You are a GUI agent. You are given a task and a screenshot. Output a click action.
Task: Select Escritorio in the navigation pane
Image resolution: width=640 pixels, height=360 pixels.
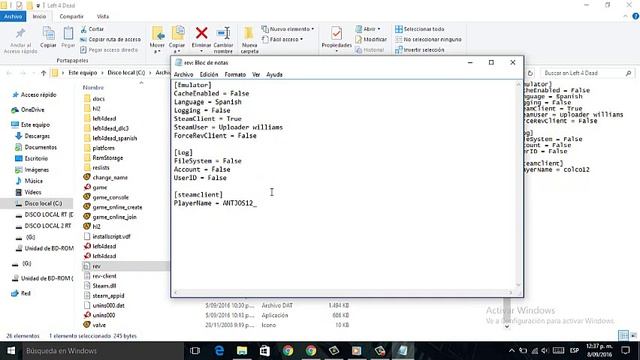click(32, 158)
